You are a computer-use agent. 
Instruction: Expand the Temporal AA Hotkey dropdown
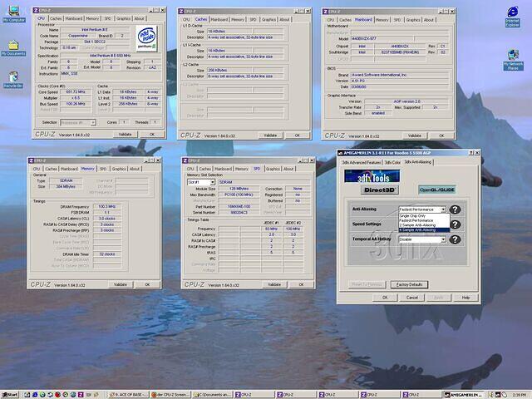pyautogui.click(x=443, y=239)
